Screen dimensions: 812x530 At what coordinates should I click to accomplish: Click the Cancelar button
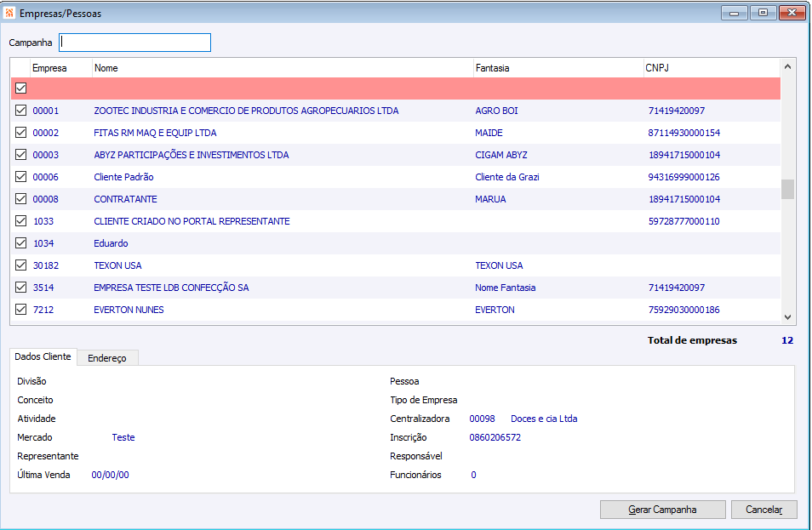(x=763, y=510)
